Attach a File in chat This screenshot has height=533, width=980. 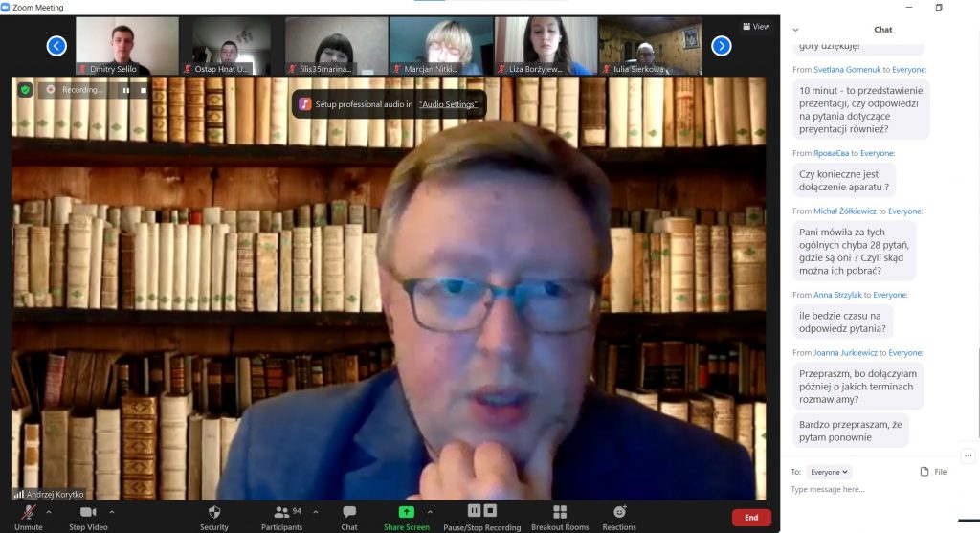click(x=933, y=472)
